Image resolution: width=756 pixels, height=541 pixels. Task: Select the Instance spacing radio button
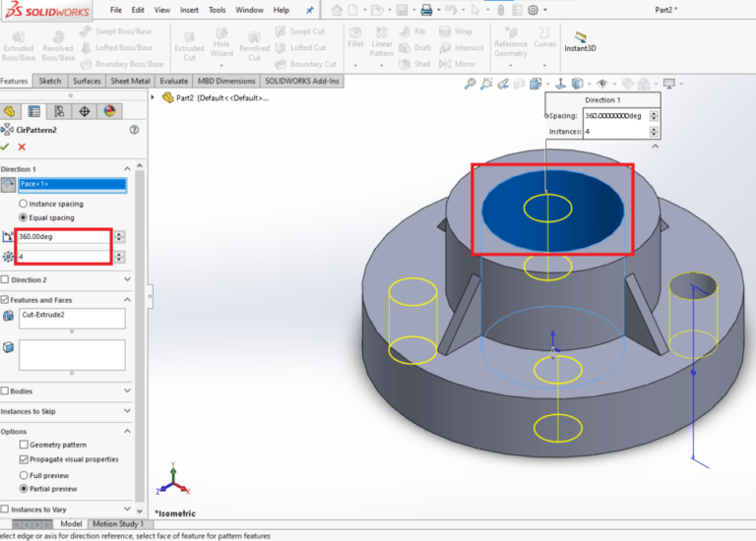pyautogui.click(x=23, y=204)
